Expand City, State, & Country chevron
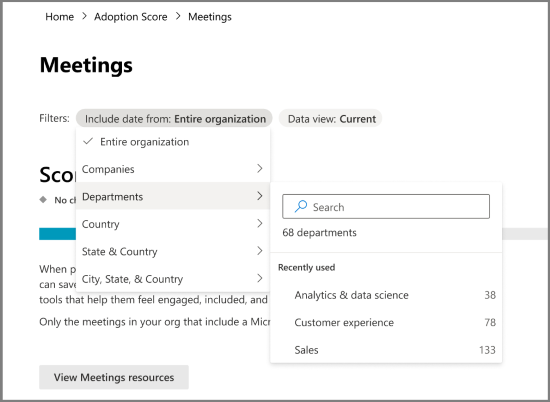This screenshot has width=550, height=402. click(260, 278)
